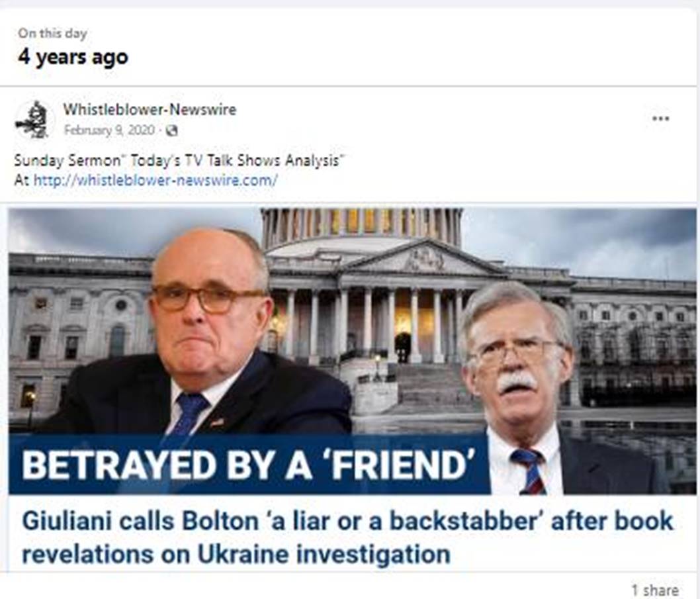This screenshot has height=599, width=700.
Task: Click the Capitol dome in article image
Action: [361, 229]
